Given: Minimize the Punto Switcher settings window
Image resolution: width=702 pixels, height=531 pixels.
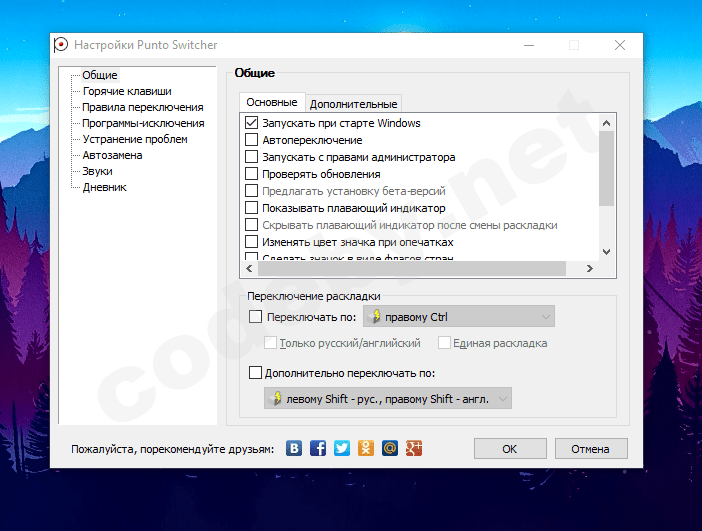Looking at the screenshot, I should 529,45.
